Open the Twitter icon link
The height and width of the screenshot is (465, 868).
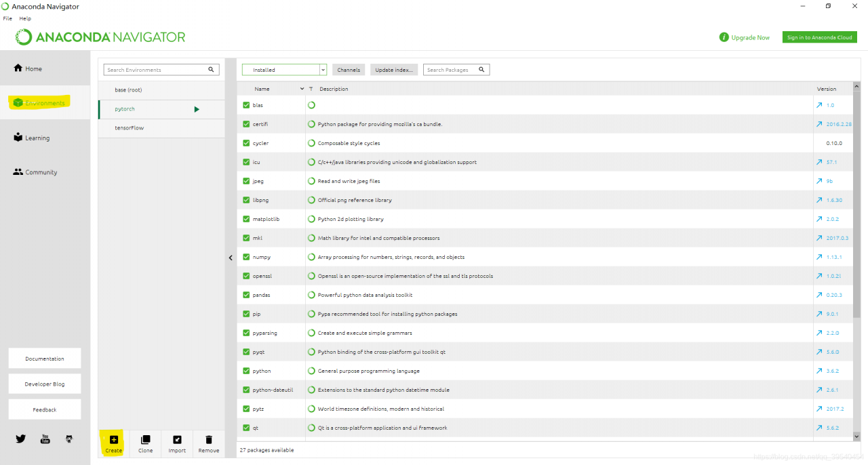pyautogui.click(x=20, y=439)
